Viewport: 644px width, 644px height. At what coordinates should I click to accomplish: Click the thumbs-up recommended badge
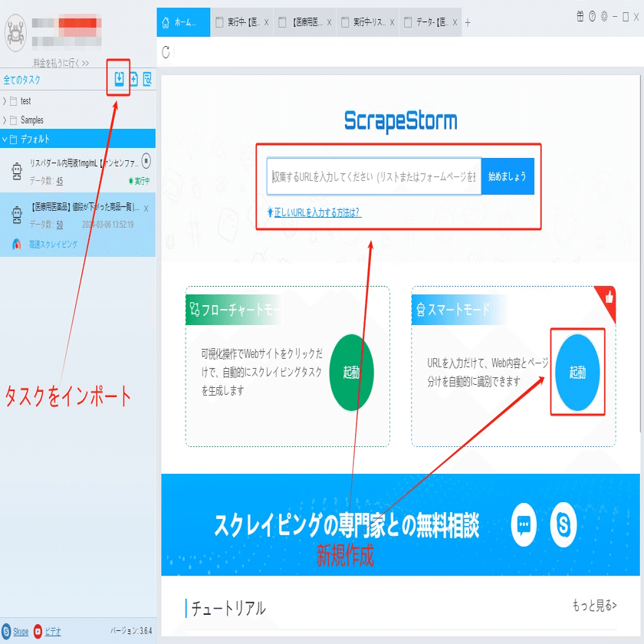click(608, 297)
